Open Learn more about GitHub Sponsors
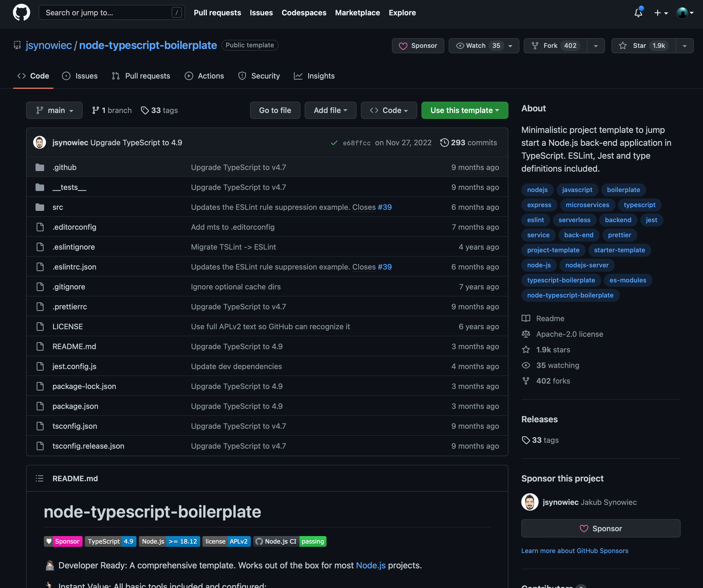 574,551
